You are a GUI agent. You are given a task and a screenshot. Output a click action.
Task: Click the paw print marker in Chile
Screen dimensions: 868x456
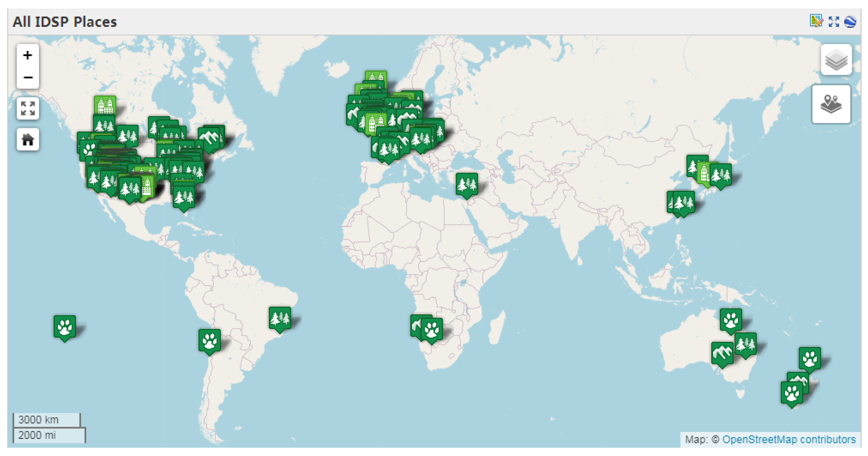pyautogui.click(x=210, y=340)
